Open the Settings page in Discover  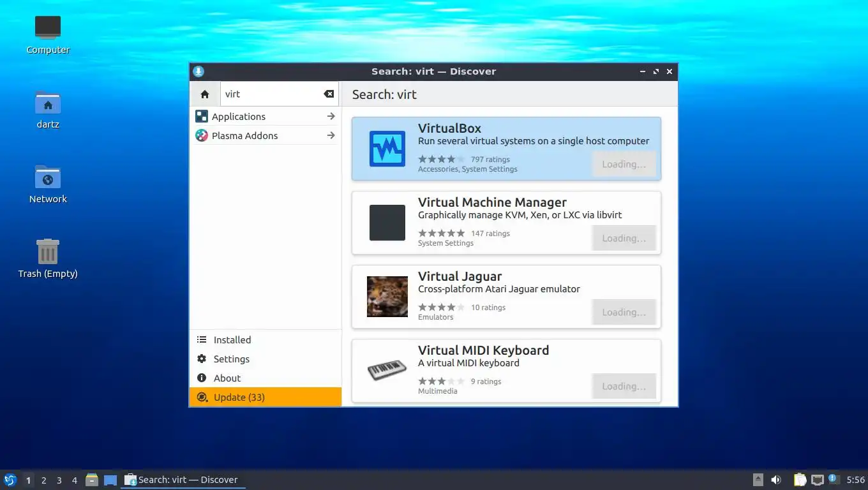click(266, 359)
